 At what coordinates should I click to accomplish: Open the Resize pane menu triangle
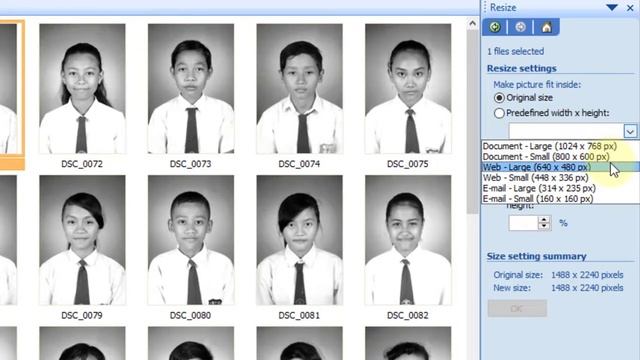611,7
